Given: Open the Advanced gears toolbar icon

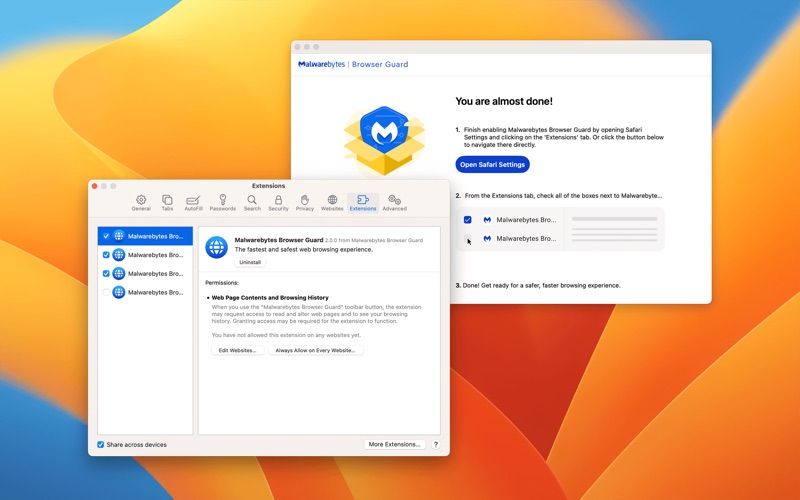Looking at the screenshot, I should pyautogui.click(x=394, y=203).
